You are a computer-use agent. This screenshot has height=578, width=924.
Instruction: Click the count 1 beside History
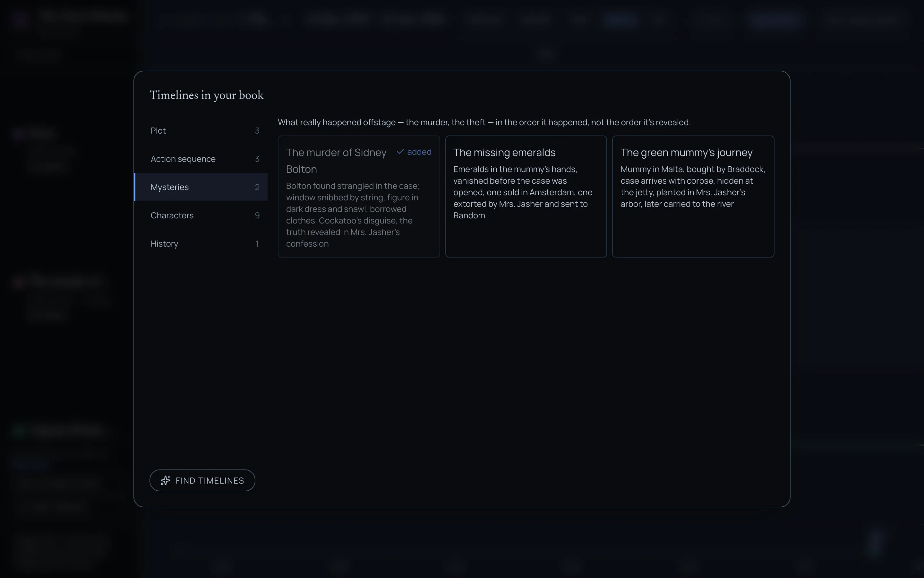pyautogui.click(x=257, y=244)
